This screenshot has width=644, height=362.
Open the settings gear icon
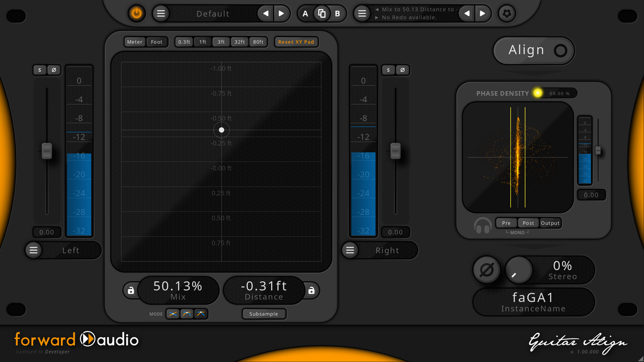(x=506, y=13)
